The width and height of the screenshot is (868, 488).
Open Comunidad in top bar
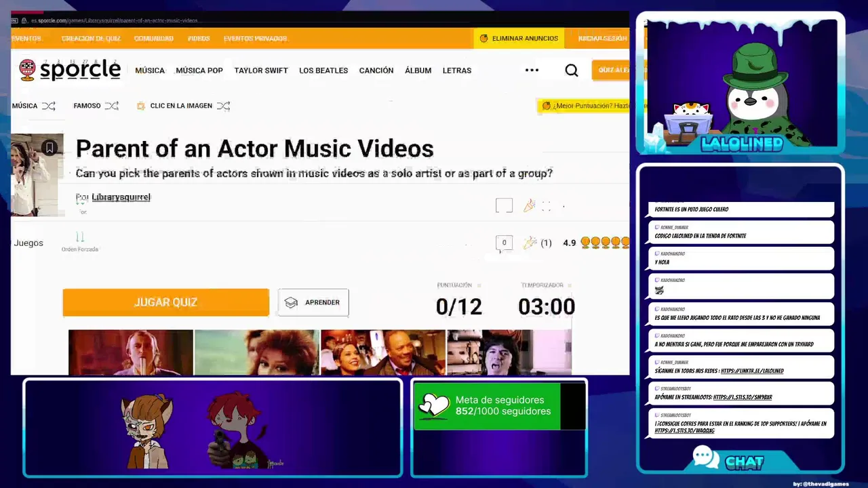tap(154, 39)
